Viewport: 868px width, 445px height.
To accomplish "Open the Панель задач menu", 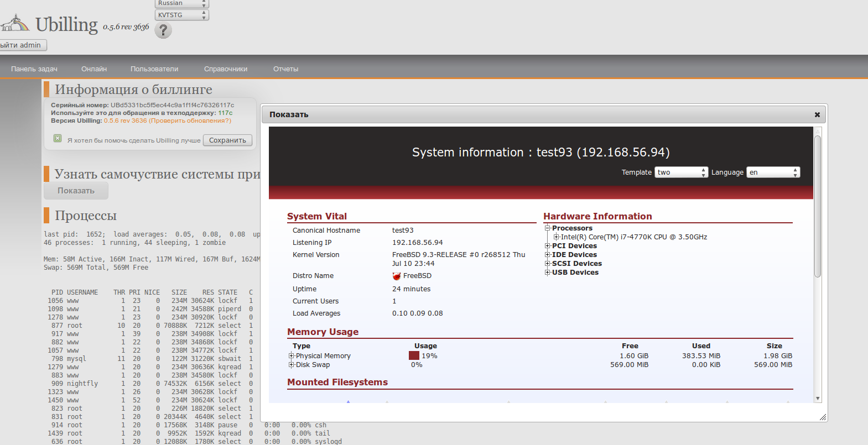I will click(x=34, y=69).
